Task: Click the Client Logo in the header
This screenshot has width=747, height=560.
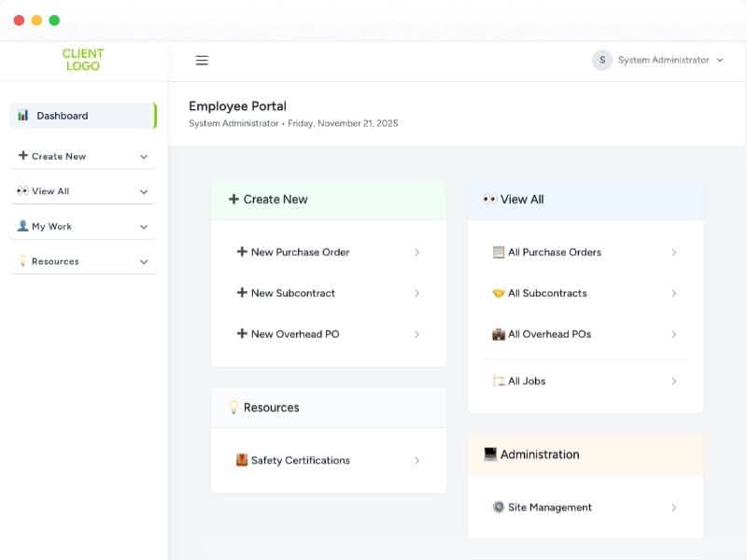Action: (x=82, y=60)
